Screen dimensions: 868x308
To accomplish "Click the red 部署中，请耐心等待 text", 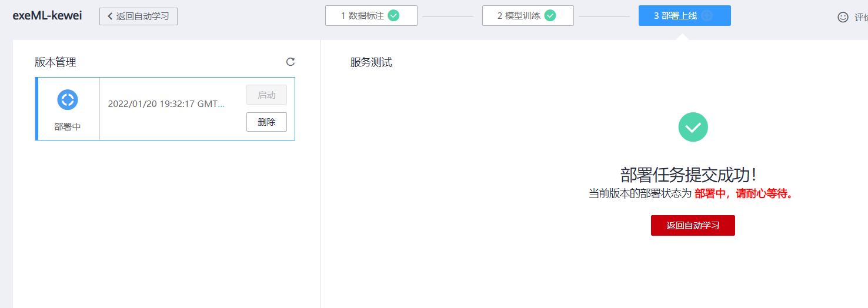I will (743, 193).
